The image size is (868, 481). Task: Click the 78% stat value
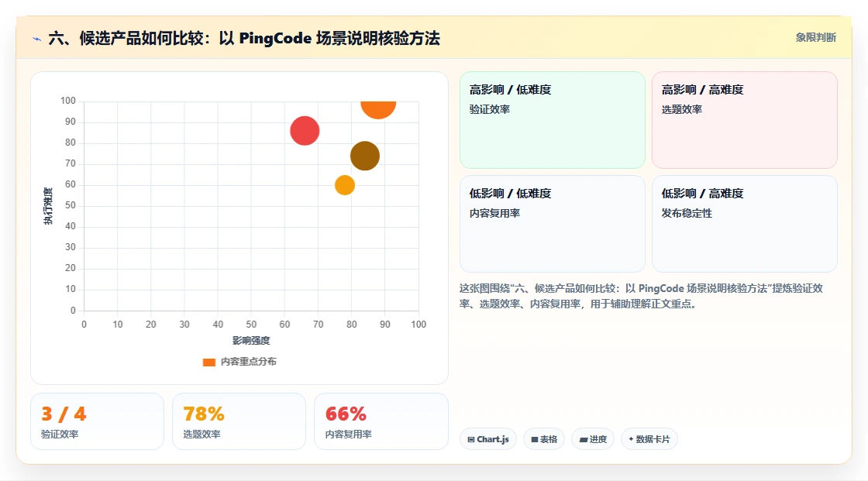(204, 414)
